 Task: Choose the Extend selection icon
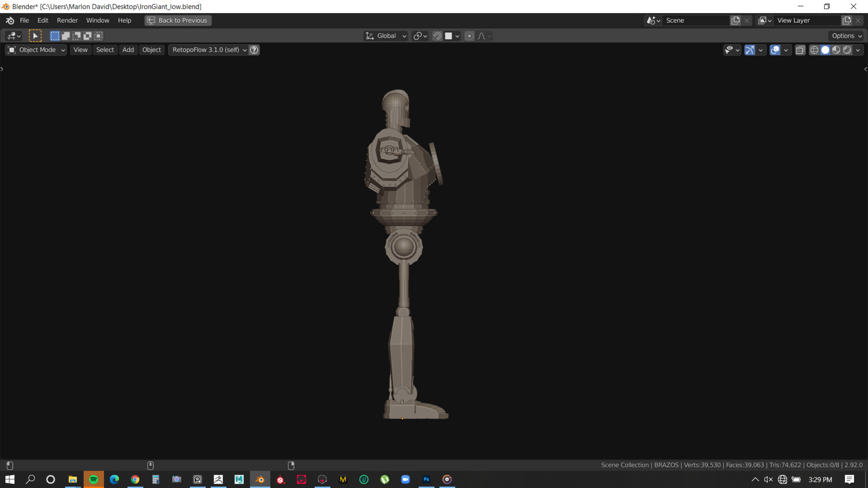(65, 36)
